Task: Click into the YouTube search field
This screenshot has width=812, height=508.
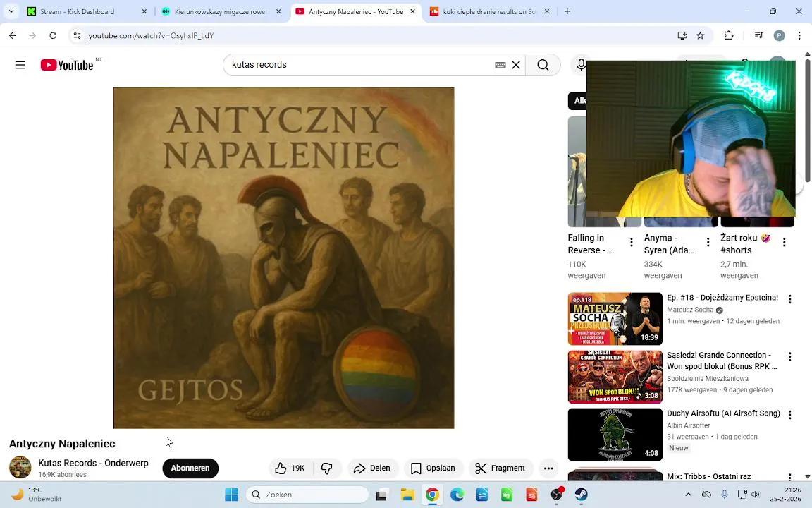Action: [x=360, y=65]
